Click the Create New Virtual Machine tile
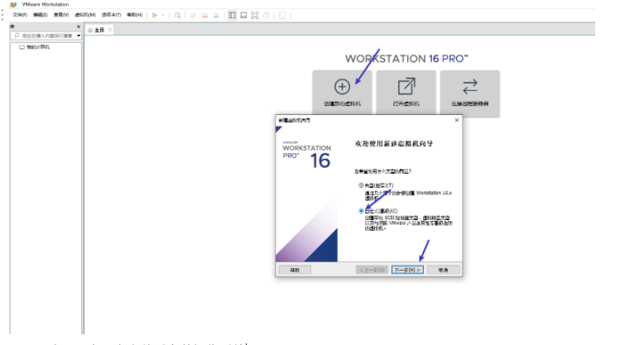The width and height of the screenshot is (644, 345). [342, 90]
